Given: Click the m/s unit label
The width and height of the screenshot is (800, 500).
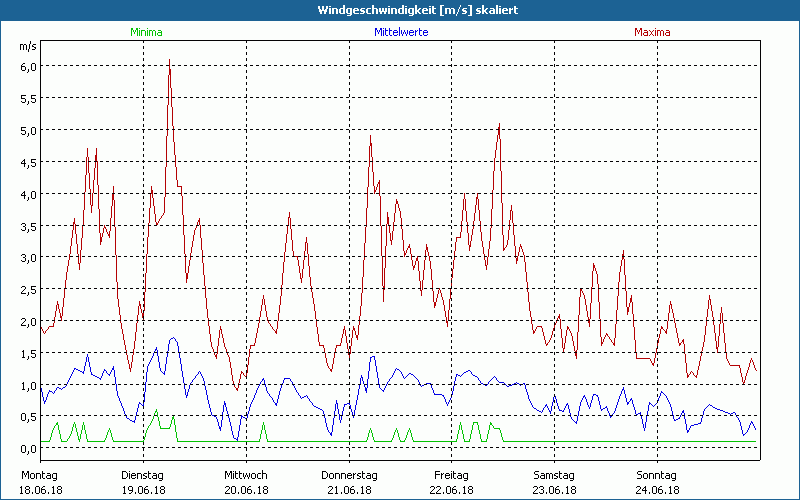Looking at the screenshot, I should click(x=27, y=46).
